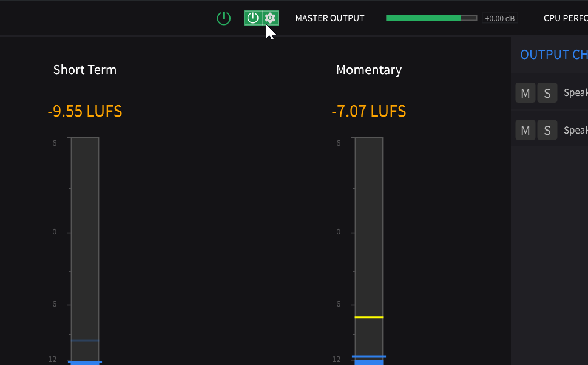Click the Short Term -9.55 LUFS readout
Screen dimensions: 588x365
(x=85, y=111)
